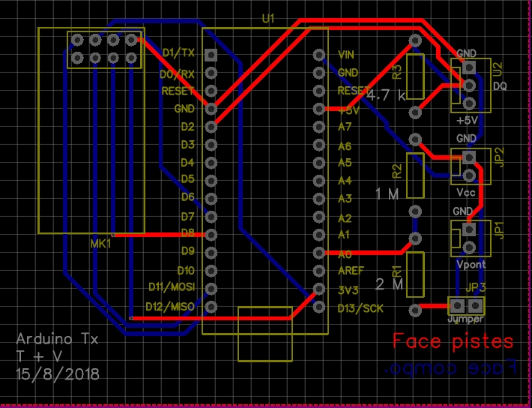Select U1 GND pad just above D2
The width and height of the screenshot is (532, 408).
[211, 109]
